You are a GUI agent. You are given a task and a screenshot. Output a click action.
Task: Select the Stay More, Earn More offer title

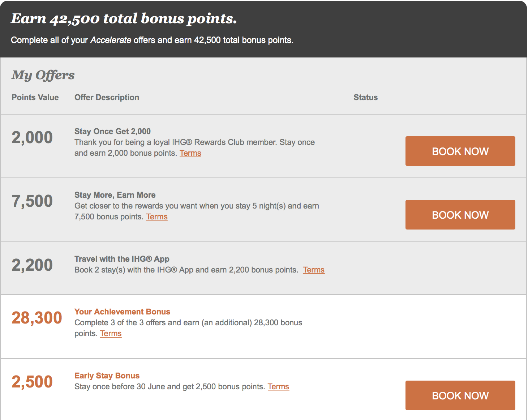pyautogui.click(x=115, y=195)
